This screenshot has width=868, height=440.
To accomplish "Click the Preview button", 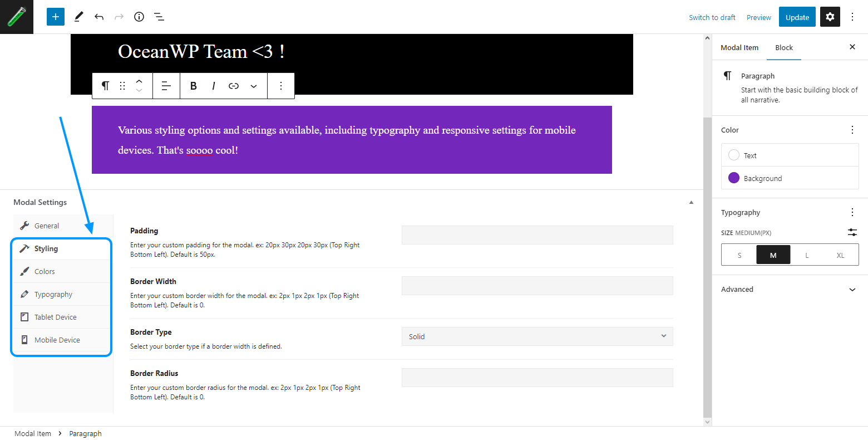I will (x=758, y=17).
